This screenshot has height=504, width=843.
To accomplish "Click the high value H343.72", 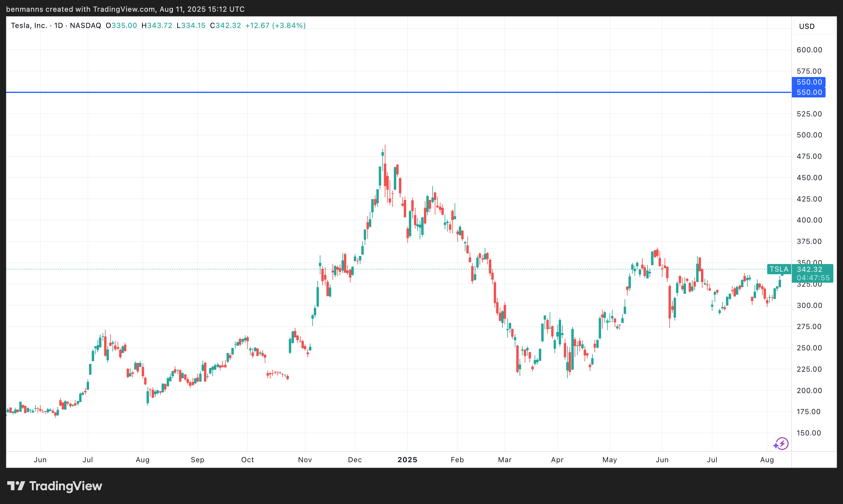I will (x=157, y=26).
